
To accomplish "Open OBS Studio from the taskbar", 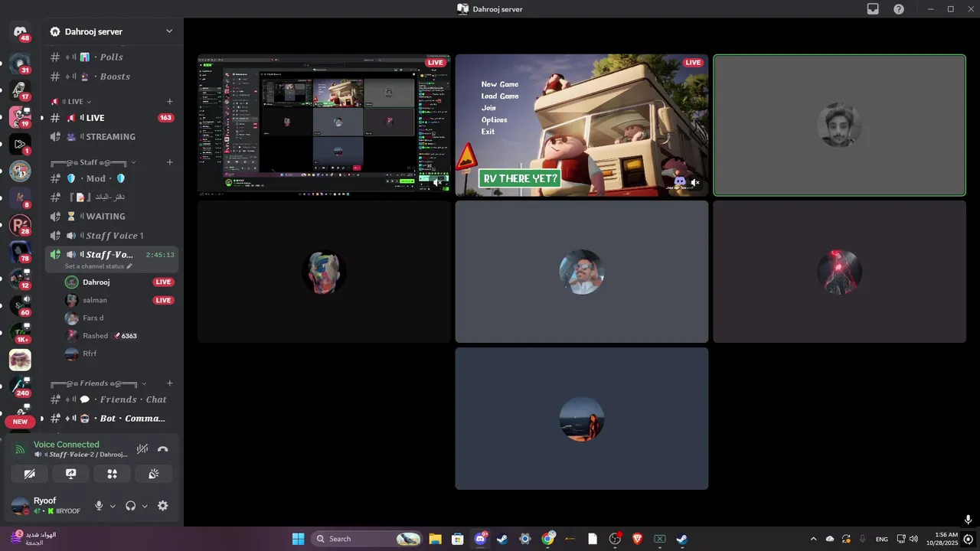I will click(615, 539).
